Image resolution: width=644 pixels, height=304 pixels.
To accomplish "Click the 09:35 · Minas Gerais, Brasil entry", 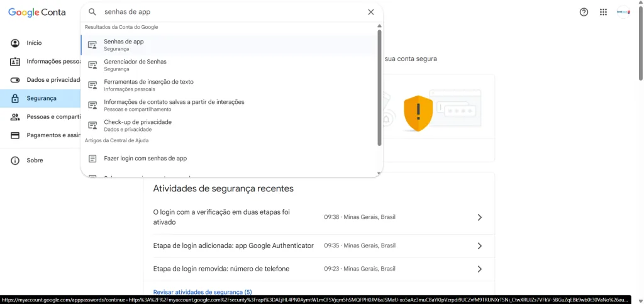I will pos(360,245).
